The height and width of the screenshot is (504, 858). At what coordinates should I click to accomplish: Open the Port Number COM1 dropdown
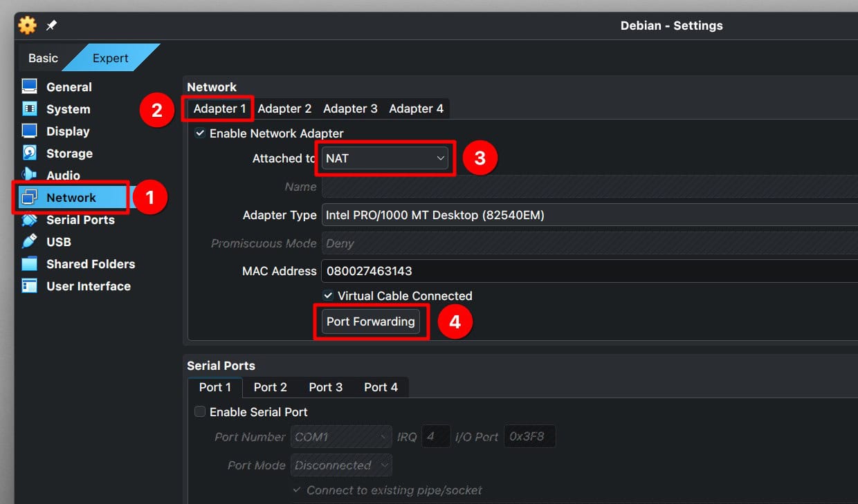[340, 436]
